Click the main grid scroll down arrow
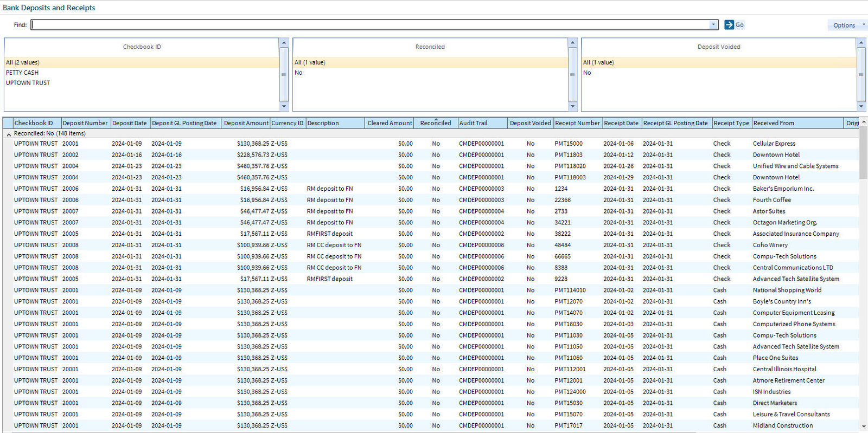Screen dimensions: 868x433 tap(864, 427)
